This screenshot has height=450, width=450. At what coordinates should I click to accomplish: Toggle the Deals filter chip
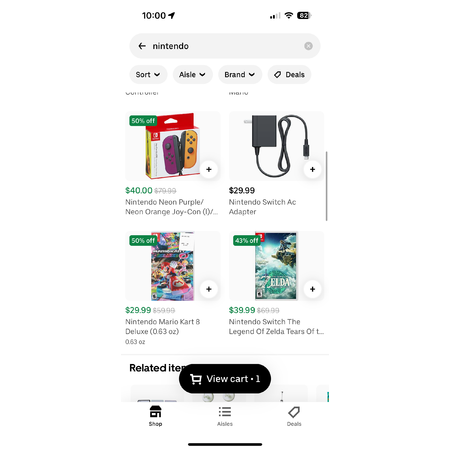(289, 75)
